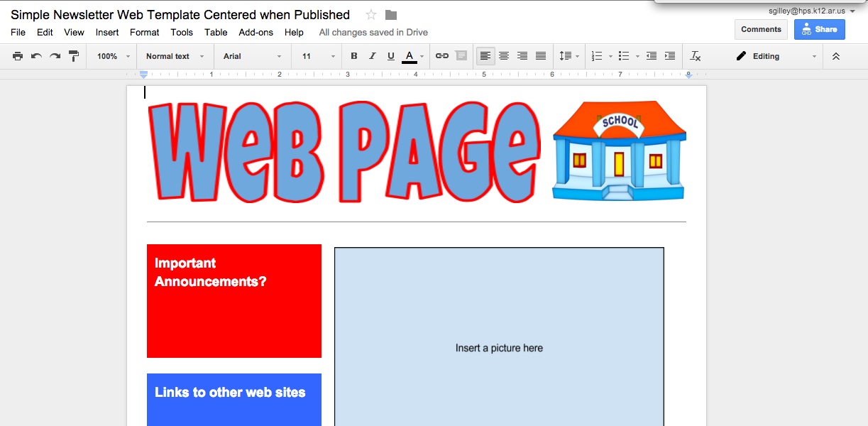The width and height of the screenshot is (868, 426).
Task: Enable left text alignment
Action: tap(485, 56)
